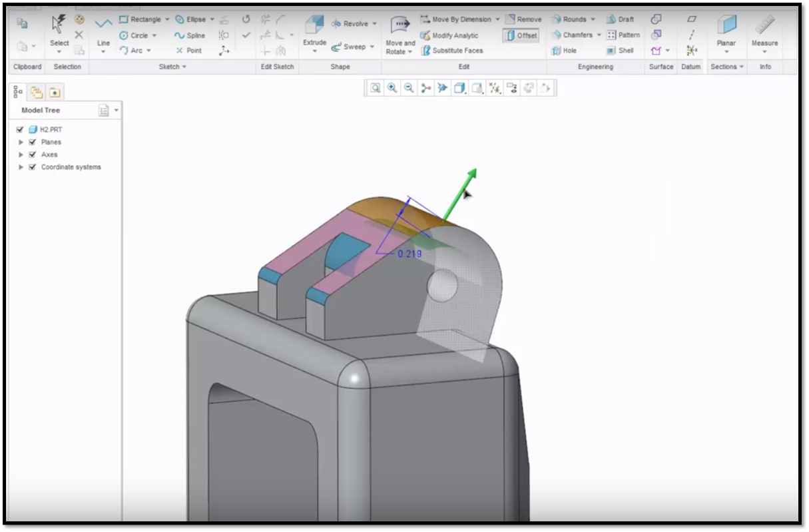Toggle the Planes visibility checkbox
This screenshot has height=532, width=809.
point(33,142)
